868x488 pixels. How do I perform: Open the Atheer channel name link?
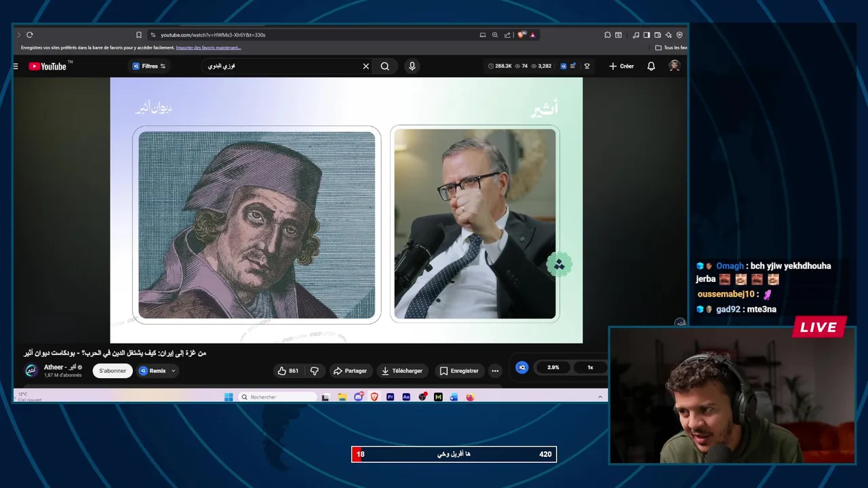[x=60, y=367]
